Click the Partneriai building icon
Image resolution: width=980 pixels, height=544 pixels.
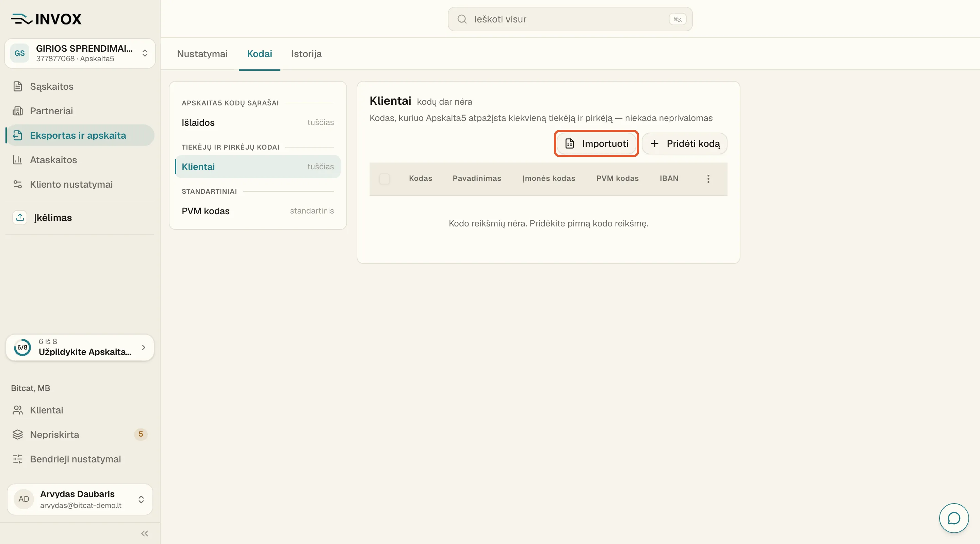[x=17, y=111]
